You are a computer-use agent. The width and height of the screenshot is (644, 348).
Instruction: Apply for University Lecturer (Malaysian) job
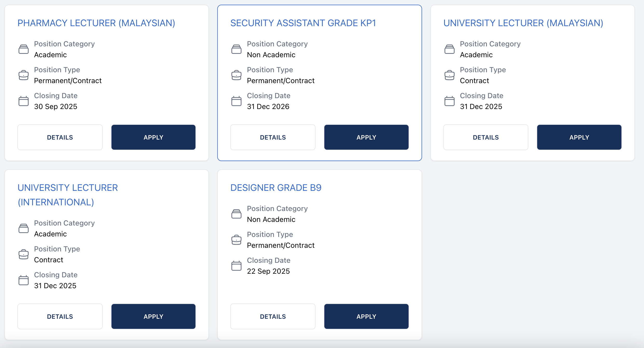coord(579,137)
